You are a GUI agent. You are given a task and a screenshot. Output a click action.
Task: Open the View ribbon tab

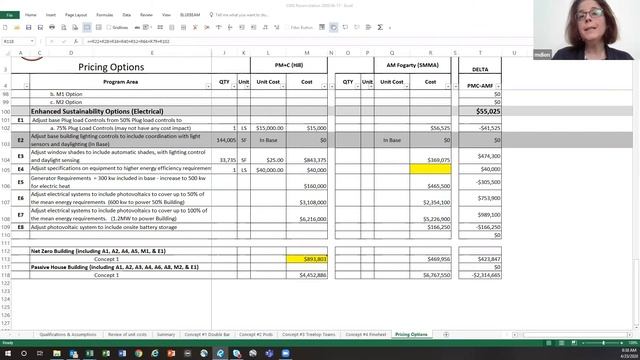pyautogui.click(x=166, y=15)
